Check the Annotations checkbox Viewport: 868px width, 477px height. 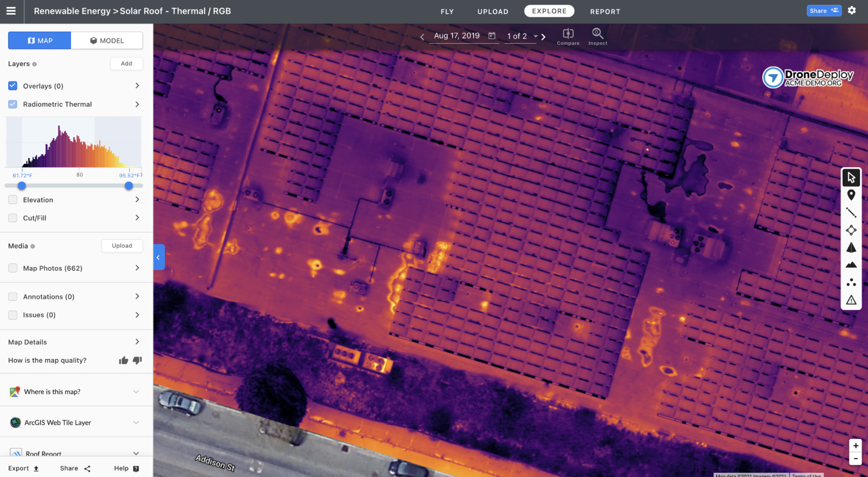point(13,296)
